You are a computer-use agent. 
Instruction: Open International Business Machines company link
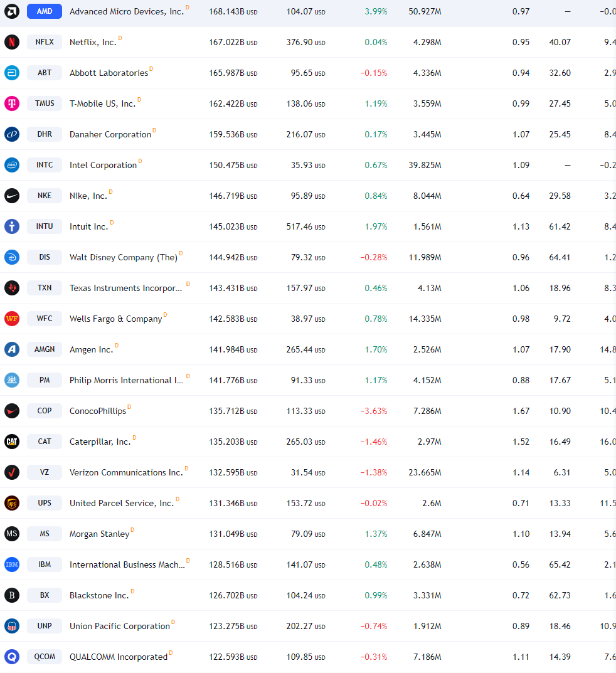(127, 565)
